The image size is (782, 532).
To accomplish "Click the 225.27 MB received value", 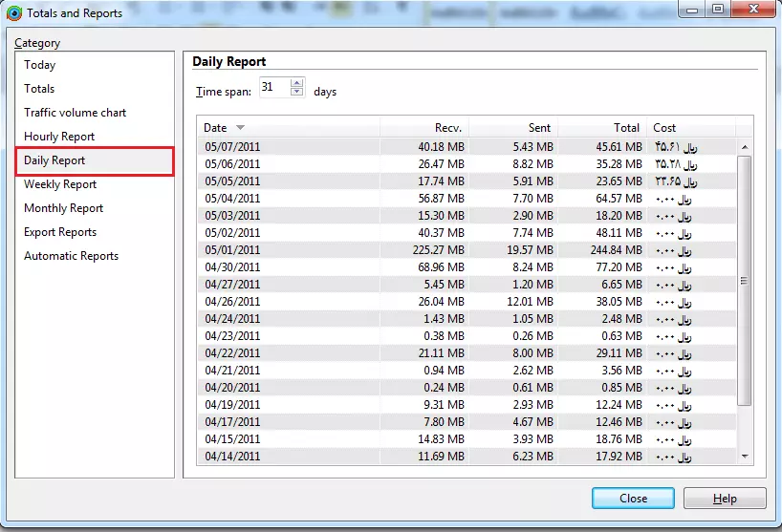I will pyautogui.click(x=439, y=250).
